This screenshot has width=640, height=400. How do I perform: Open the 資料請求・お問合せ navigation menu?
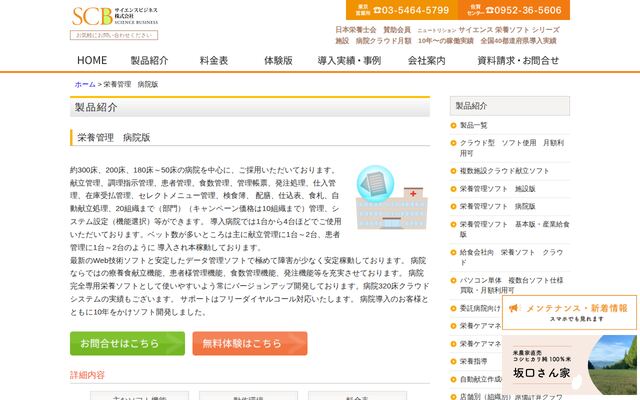tap(518, 60)
